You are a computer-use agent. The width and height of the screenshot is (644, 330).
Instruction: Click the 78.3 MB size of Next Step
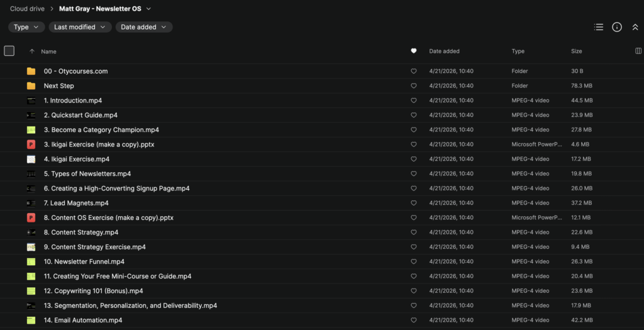coord(582,85)
